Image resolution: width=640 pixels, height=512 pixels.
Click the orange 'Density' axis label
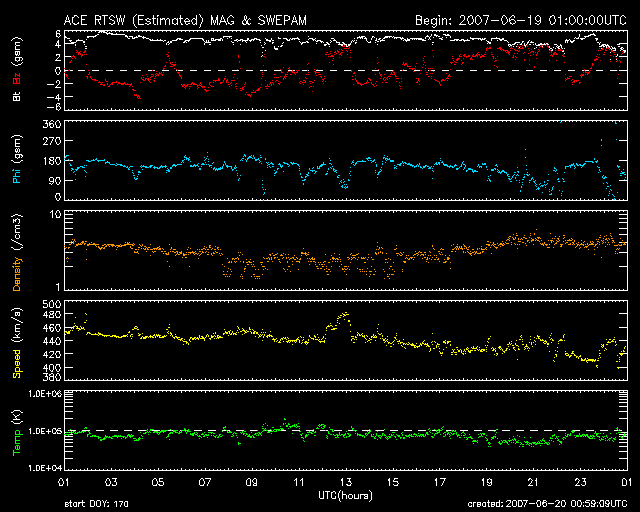(x=16, y=274)
